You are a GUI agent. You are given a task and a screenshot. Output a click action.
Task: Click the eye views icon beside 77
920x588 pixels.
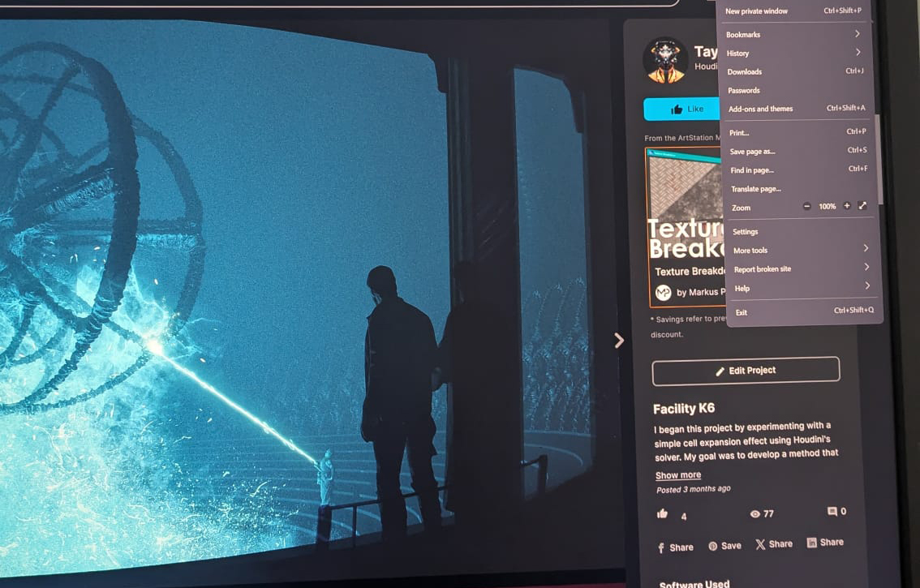pyautogui.click(x=755, y=514)
